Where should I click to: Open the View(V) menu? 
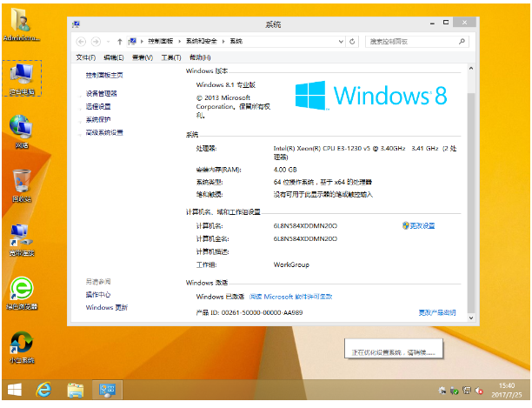click(143, 57)
